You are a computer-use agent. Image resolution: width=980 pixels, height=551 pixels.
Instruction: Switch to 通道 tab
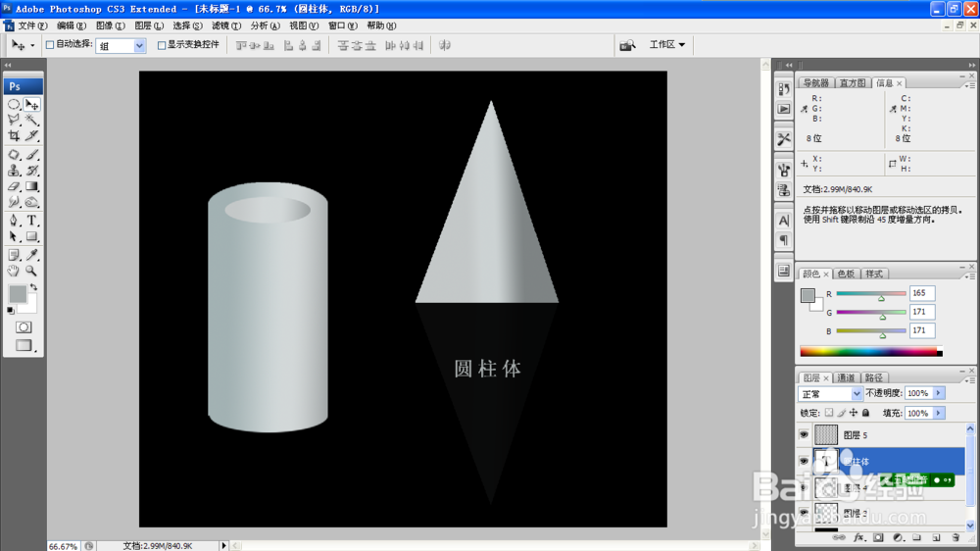tap(846, 377)
